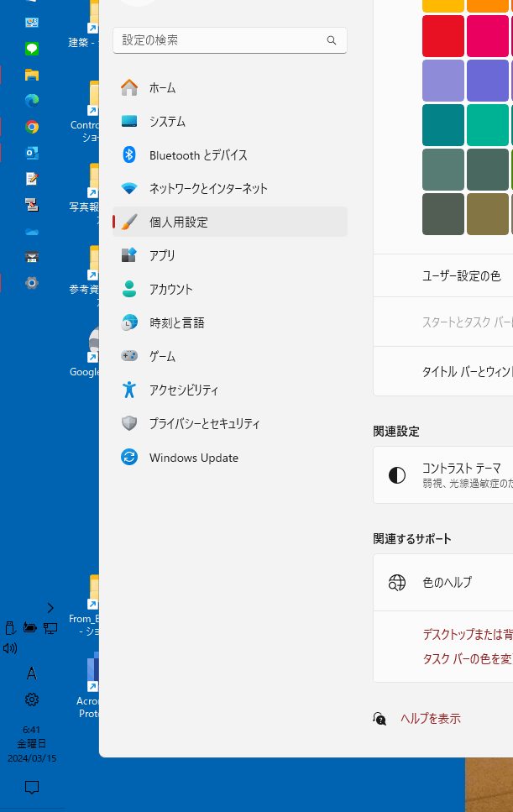This screenshot has width=513, height=812.
Task: Open Outlook from the taskbar
Action: [32, 153]
